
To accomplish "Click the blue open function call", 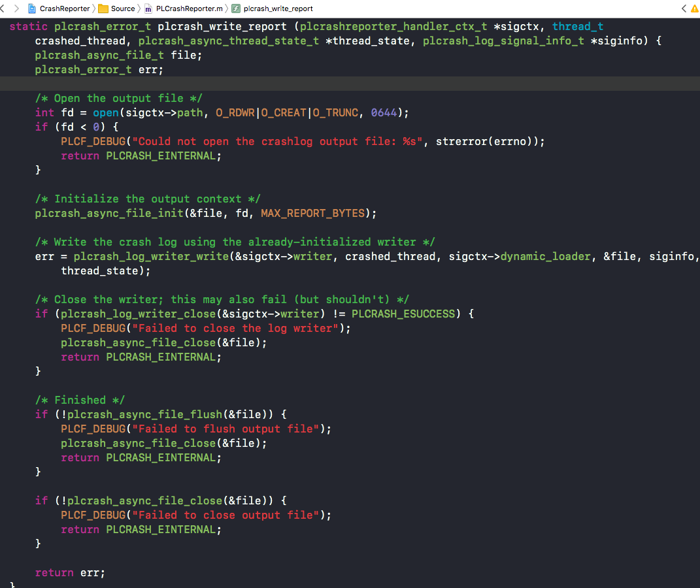I will click(106, 112).
